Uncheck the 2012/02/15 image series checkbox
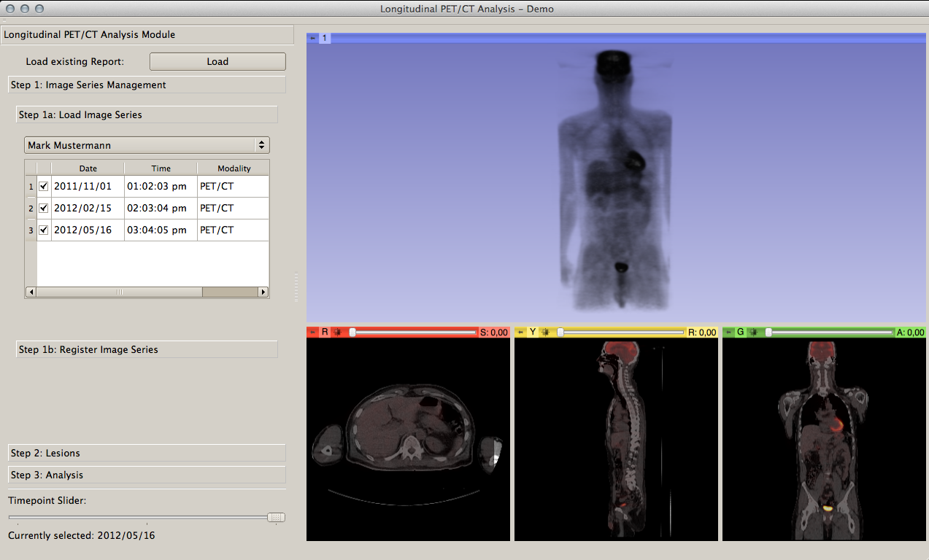929x560 pixels. tap(44, 209)
